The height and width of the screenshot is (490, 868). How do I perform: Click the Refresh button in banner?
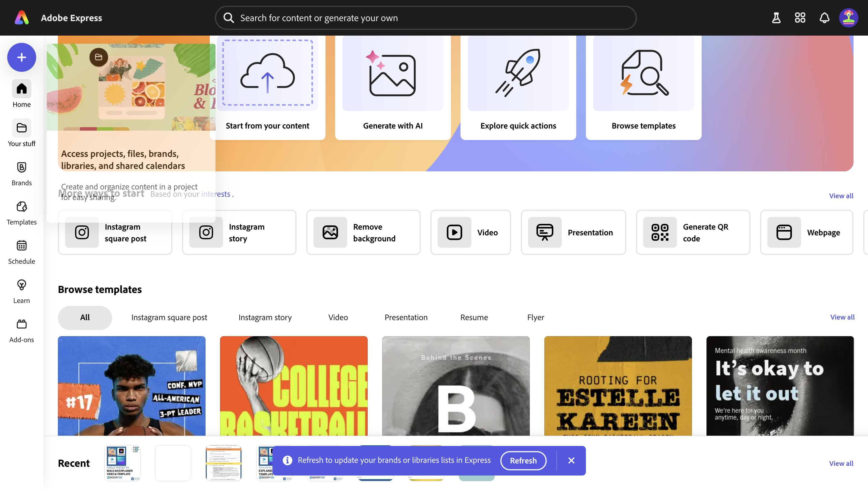(523, 460)
